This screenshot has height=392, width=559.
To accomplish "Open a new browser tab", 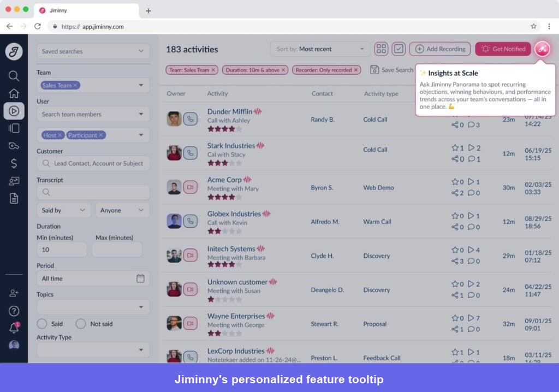I will pos(148,11).
